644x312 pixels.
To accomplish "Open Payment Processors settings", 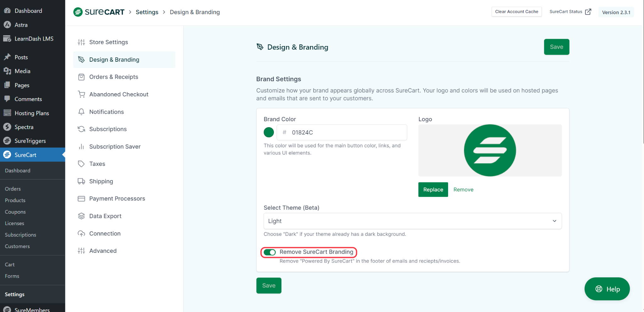I will [x=124, y=199].
